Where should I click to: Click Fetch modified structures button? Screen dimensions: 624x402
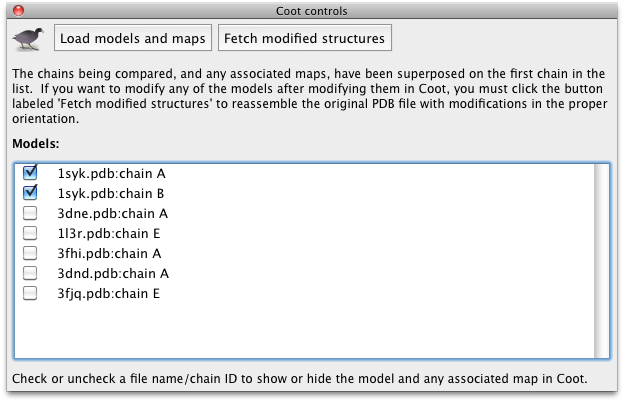[304, 39]
